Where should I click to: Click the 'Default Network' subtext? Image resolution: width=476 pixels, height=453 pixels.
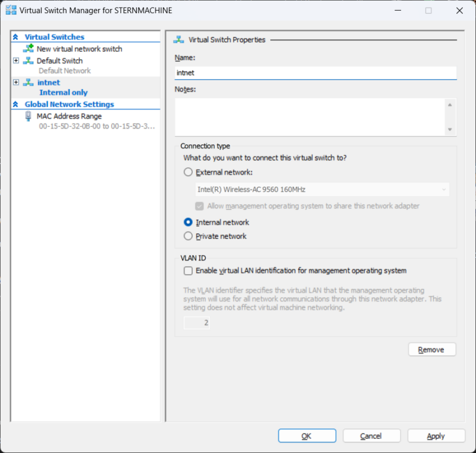click(65, 71)
